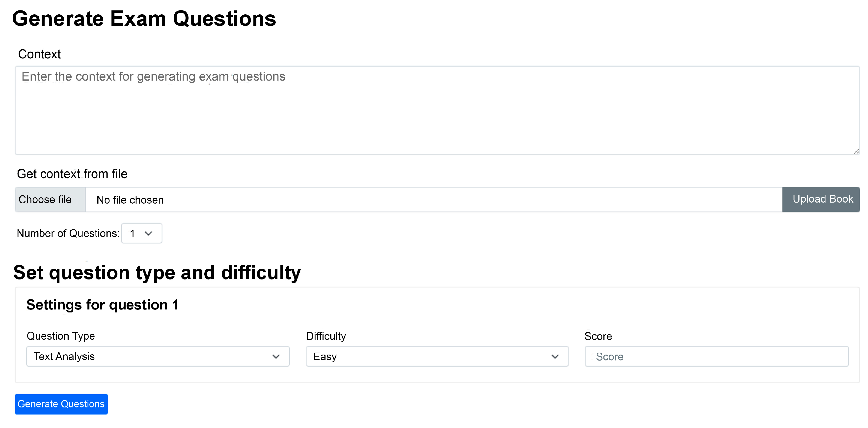Screen dimensions: 868x428
Task: Click the "No file chosen" text
Action: click(130, 200)
